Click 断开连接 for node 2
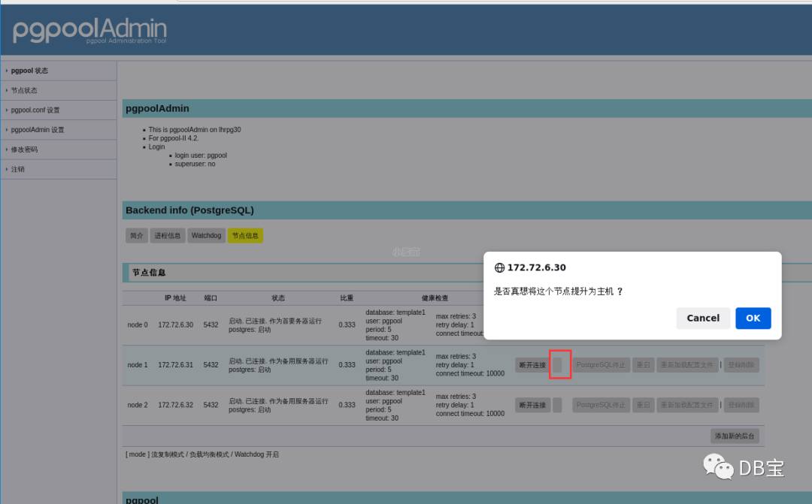The image size is (812, 504). tap(532, 405)
